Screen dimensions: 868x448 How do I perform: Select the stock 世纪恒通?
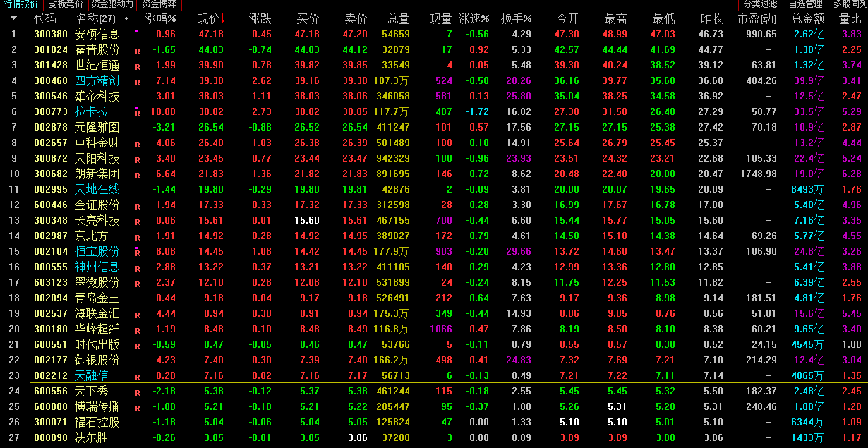pyautogui.click(x=97, y=65)
